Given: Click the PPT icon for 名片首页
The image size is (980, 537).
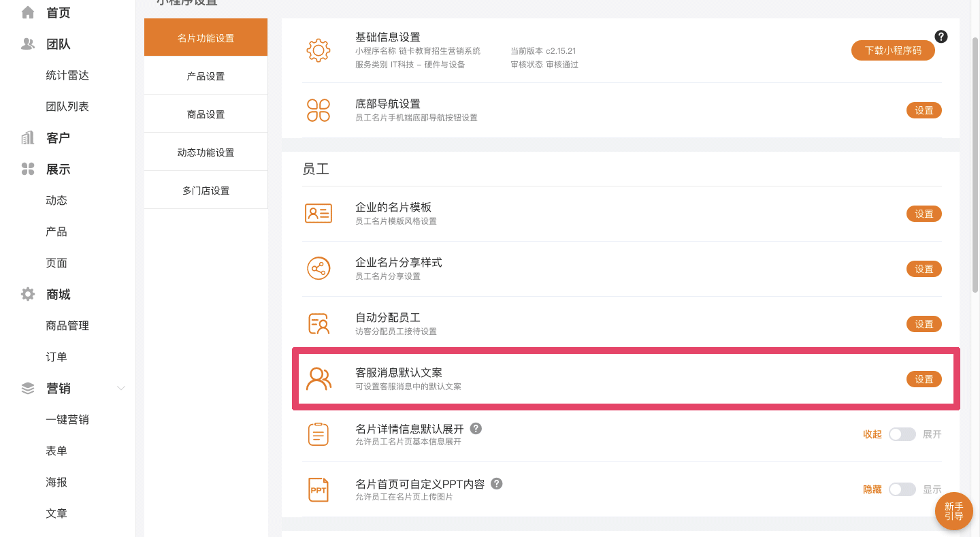Looking at the screenshot, I should [x=318, y=489].
